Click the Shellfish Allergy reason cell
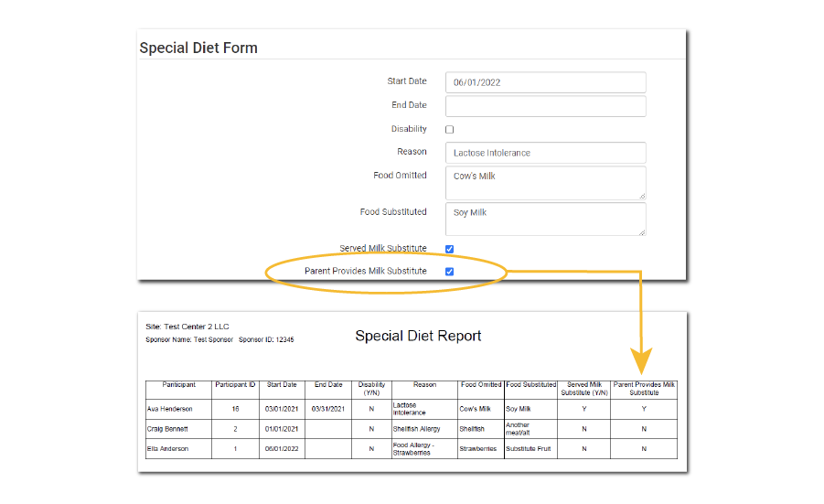This screenshot has width=824, height=504. tap(417, 428)
